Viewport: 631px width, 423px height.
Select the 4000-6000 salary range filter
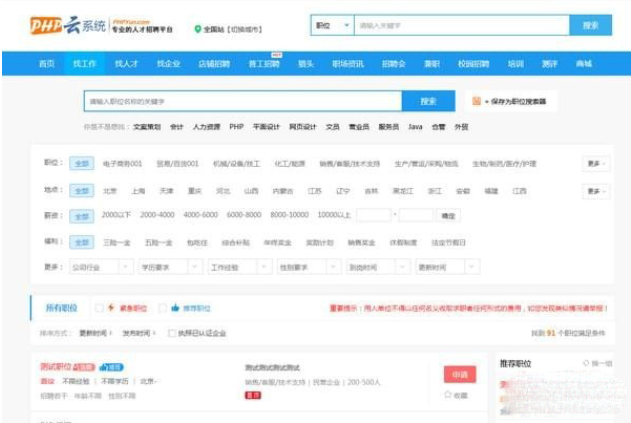(200, 215)
